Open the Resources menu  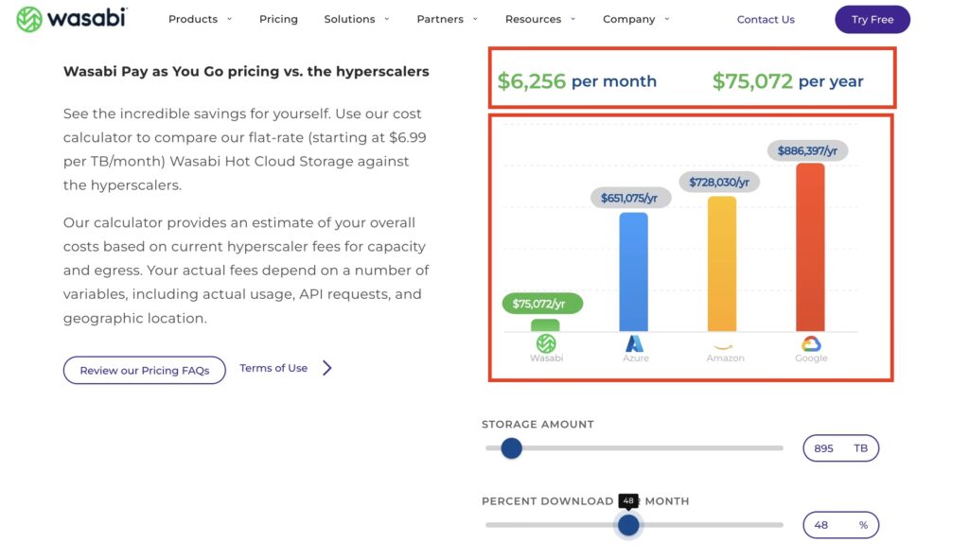click(x=538, y=19)
